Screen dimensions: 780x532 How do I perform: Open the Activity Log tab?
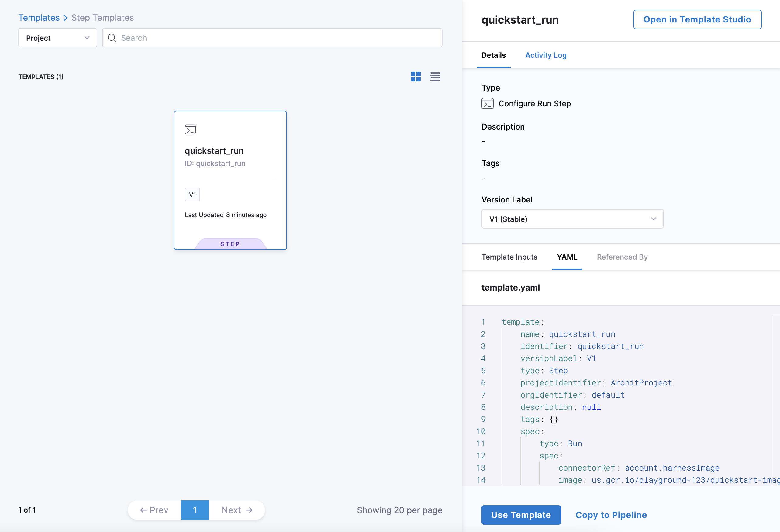click(546, 55)
